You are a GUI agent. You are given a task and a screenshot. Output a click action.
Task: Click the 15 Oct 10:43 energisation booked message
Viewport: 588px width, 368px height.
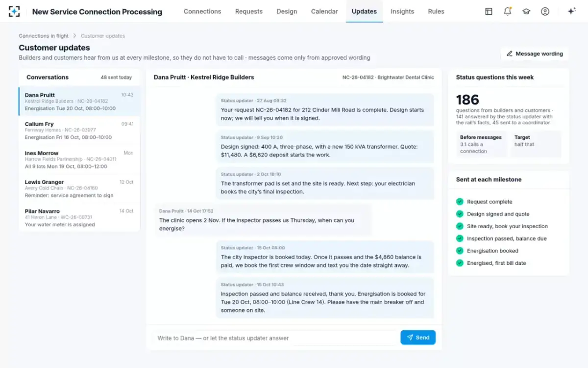tap(325, 298)
